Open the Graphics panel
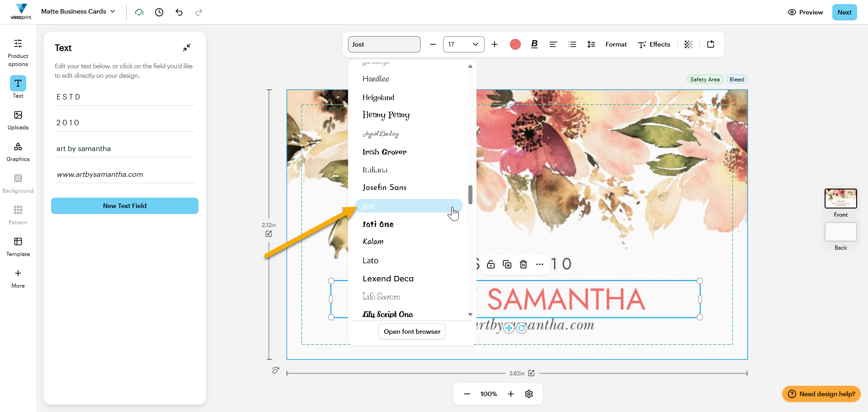The width and height of the screenshot is (868, 412). pos(18,152)
